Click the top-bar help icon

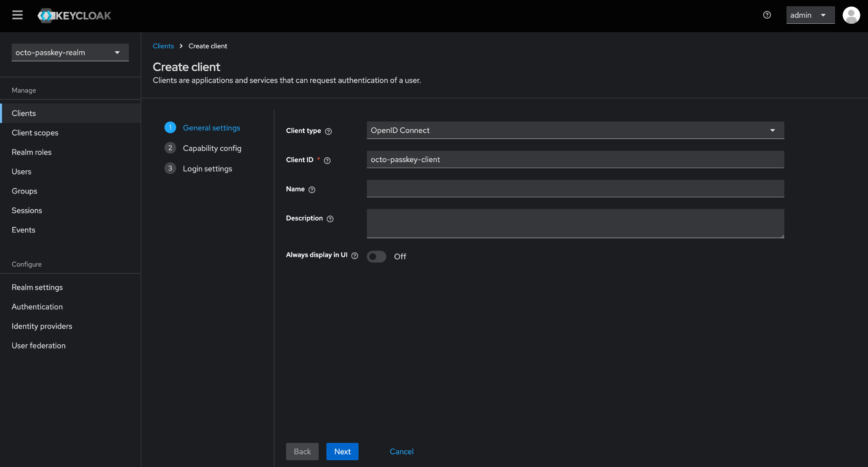point(767,15)
